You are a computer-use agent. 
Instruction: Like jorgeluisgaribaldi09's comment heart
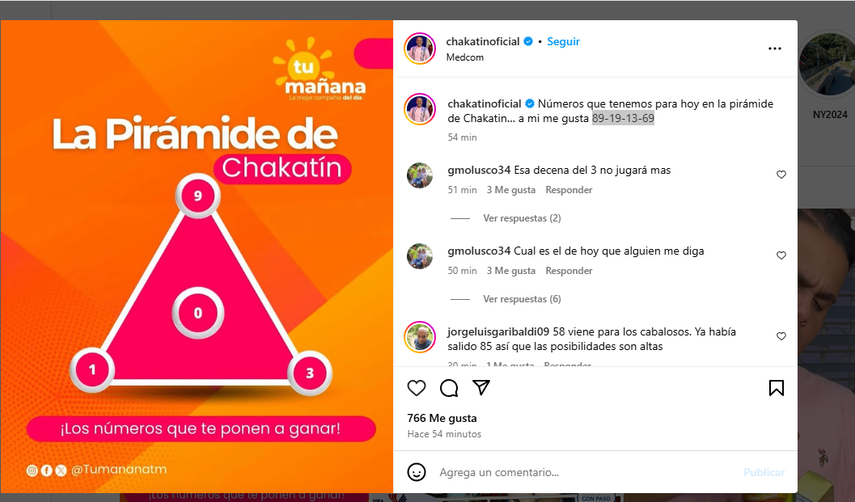[781, 336]
